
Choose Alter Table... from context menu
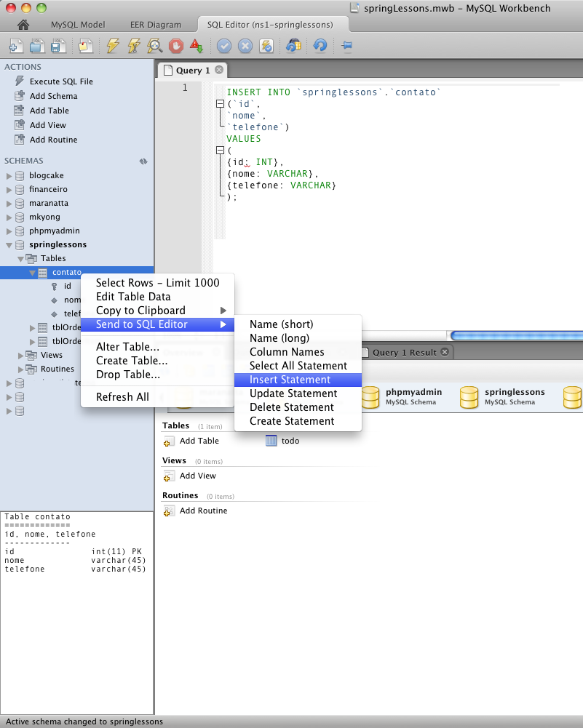point(157,347)
